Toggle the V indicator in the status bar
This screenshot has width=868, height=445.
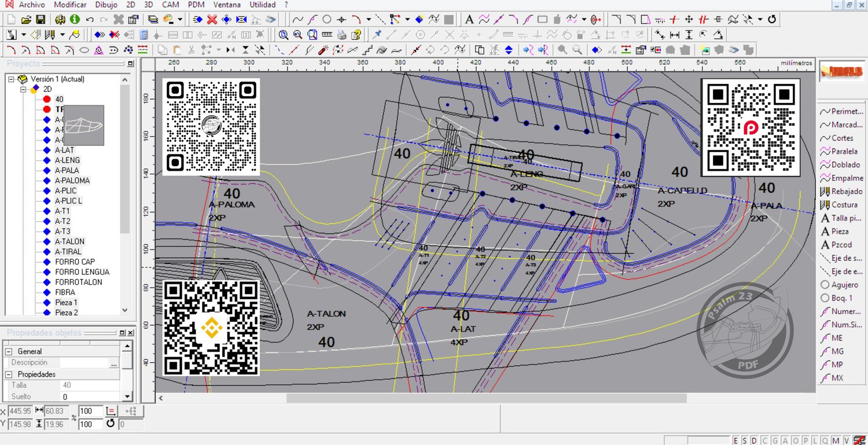pyautogui.click(x=847, y=440)
